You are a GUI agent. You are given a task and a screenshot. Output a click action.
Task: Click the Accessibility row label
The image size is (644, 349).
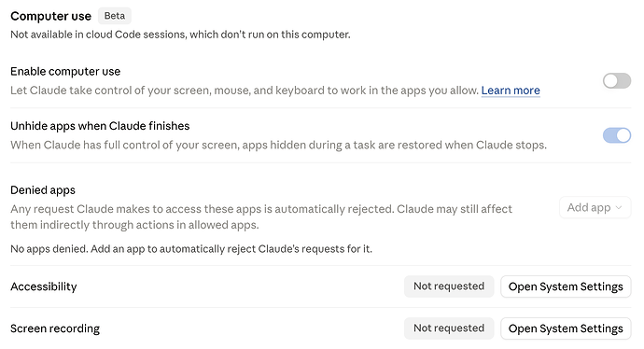click(44, 286)
